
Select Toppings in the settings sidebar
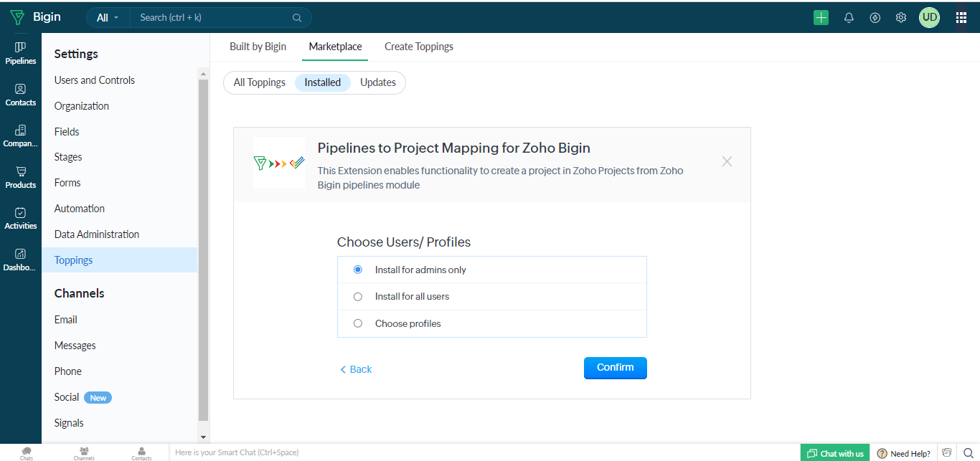click(119, 260)
